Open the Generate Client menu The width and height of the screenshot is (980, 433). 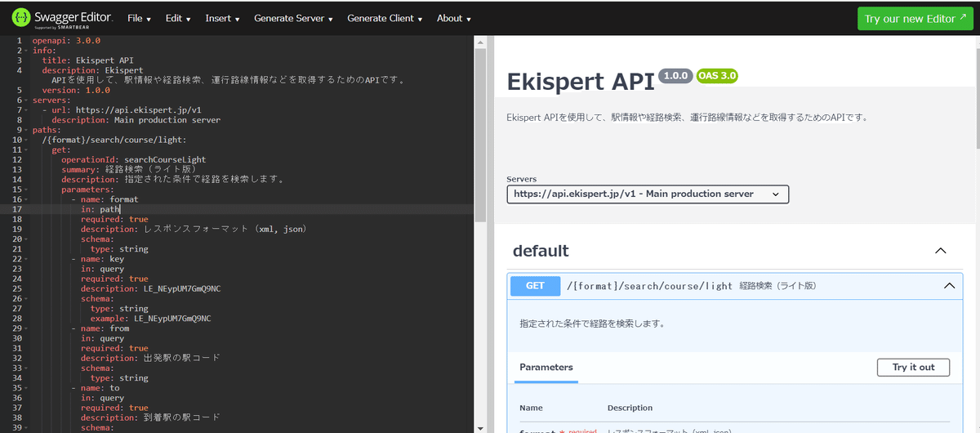[x=385, y=18]
